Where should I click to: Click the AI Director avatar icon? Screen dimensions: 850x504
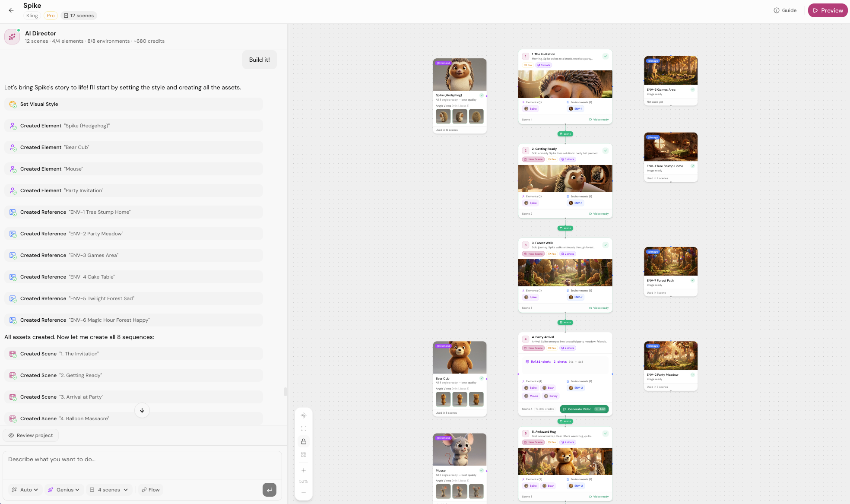pyautogui.click(x=12, y=37)
